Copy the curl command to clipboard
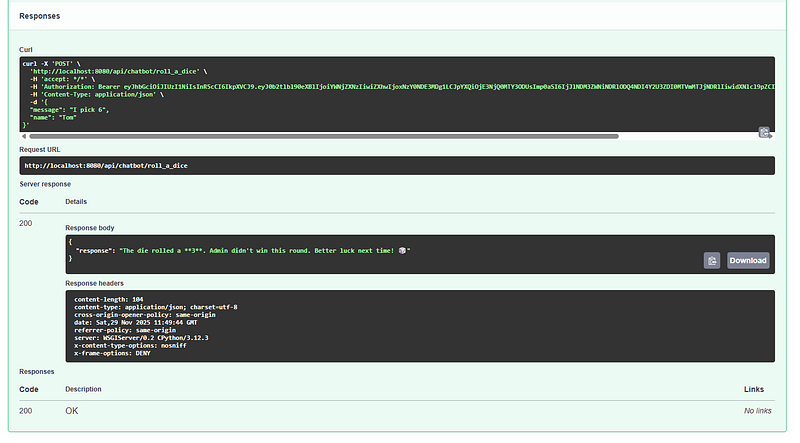 [x=764, y=132]
